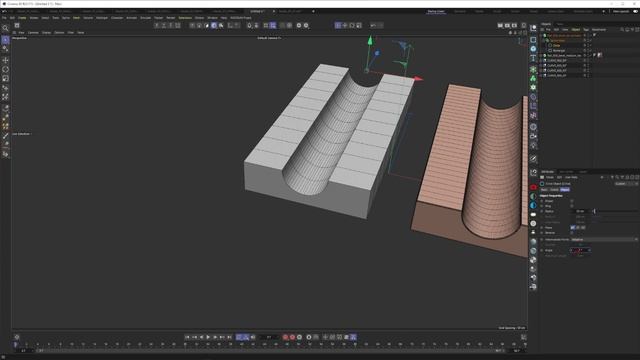Switch to the Object tab in Attributes
This screenshot has width=640, height=360.
565,190
